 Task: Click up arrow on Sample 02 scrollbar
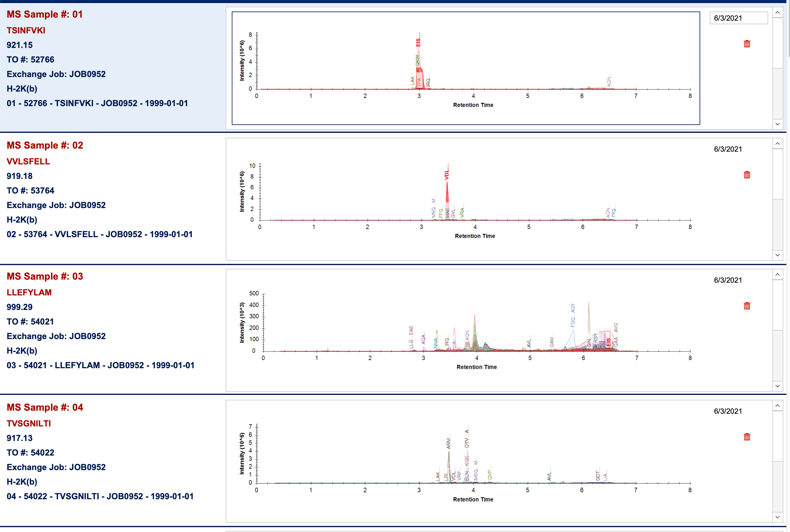pos(778,143)
